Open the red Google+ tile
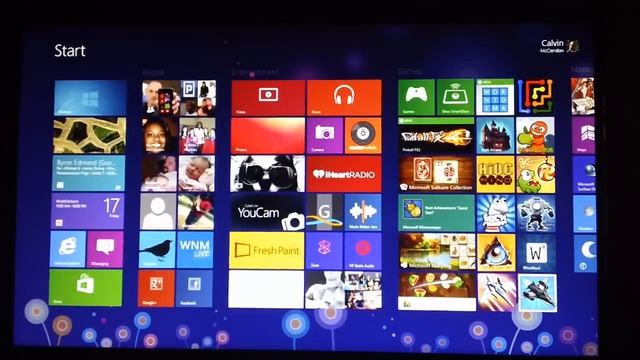The image size is (640, 360). [156, 288]
